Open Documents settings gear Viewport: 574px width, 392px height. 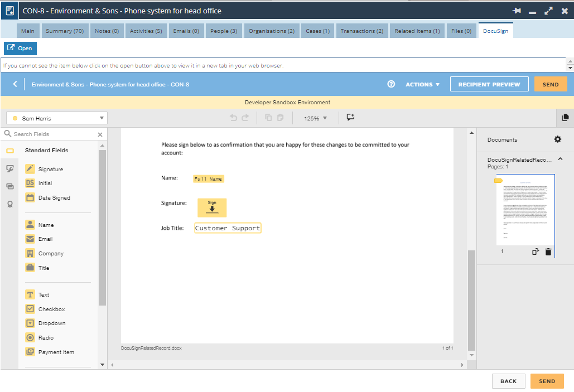(x=557, y=139)
